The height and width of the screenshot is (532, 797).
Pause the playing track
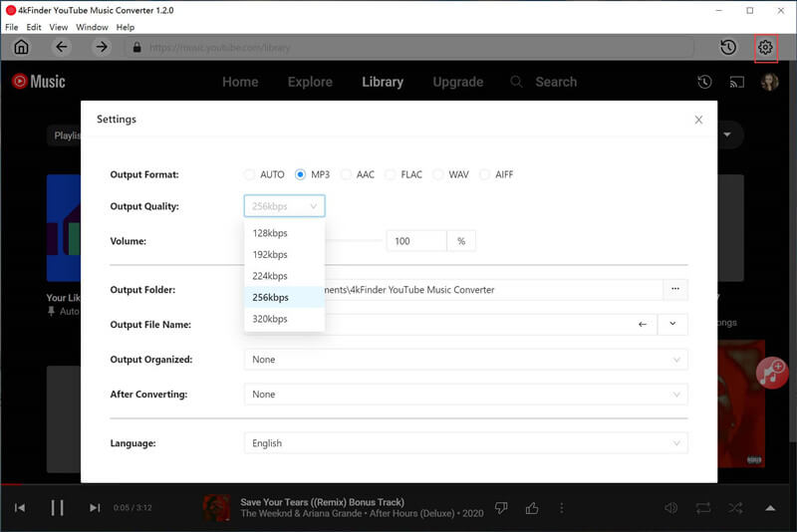pos(57,508)
